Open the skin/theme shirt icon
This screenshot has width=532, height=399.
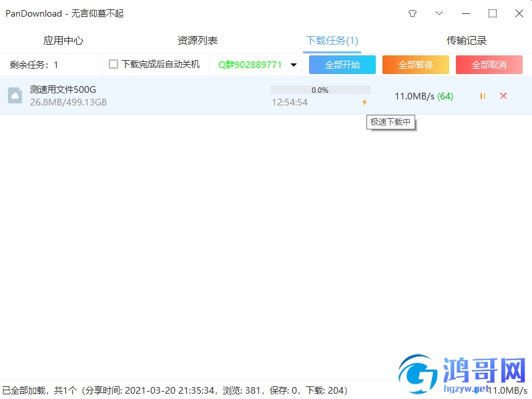click(413, 13)
